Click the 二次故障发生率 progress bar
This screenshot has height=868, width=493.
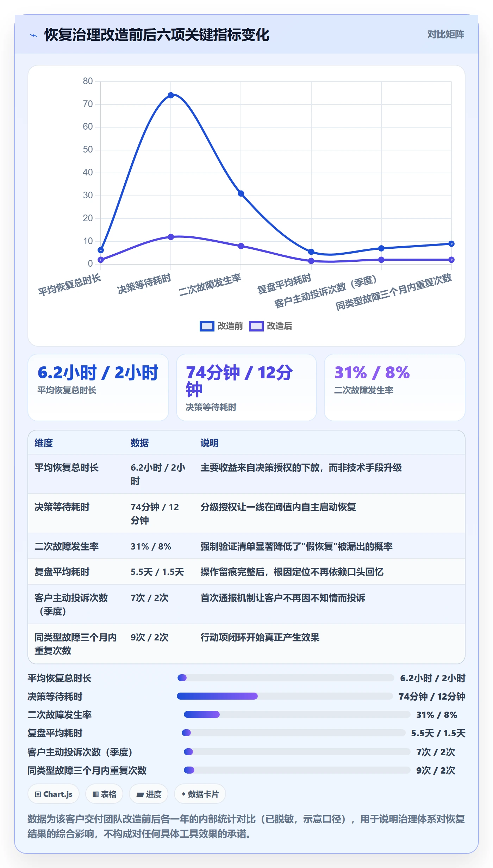(297, 714)
